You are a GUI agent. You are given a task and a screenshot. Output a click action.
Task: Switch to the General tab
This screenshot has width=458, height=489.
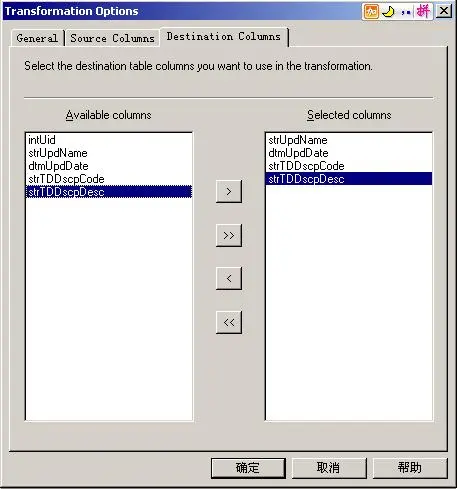[x=37, y=38]
